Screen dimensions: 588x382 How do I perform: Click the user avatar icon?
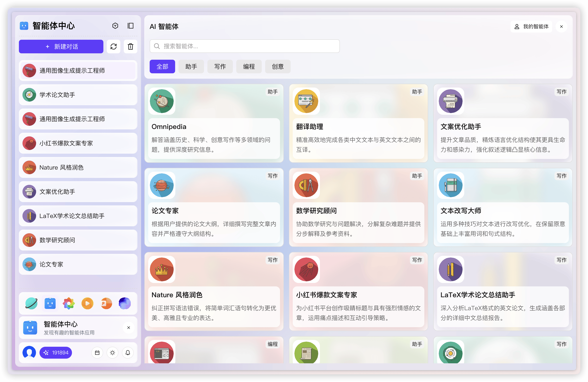[x=29, y=353]
